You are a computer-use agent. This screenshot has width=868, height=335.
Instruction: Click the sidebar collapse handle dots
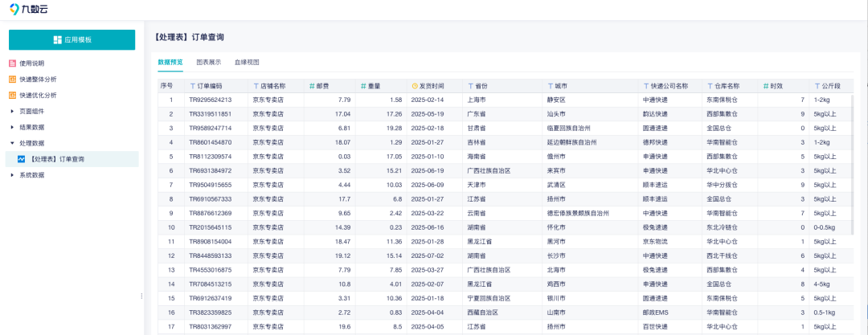pyautogui.click(x=141, y=296)
